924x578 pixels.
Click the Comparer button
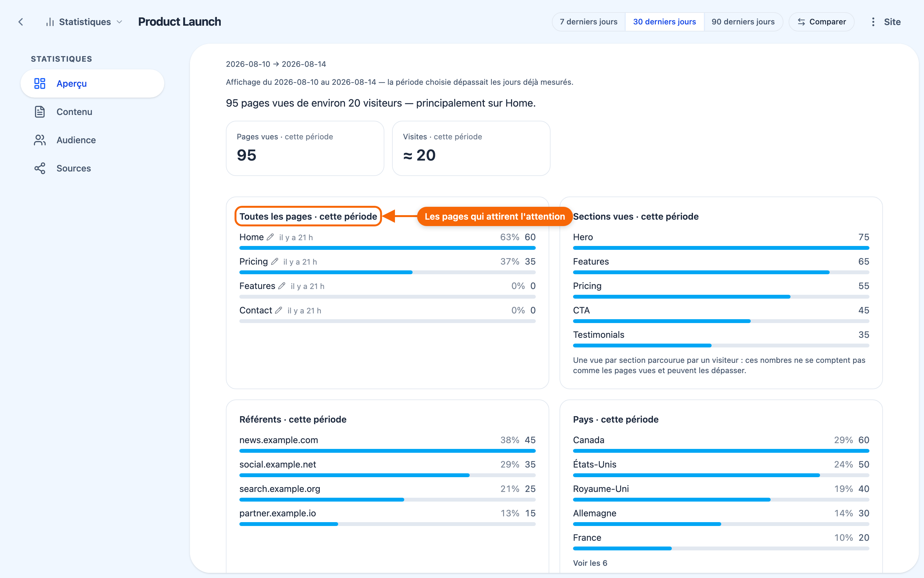point(822,22)
